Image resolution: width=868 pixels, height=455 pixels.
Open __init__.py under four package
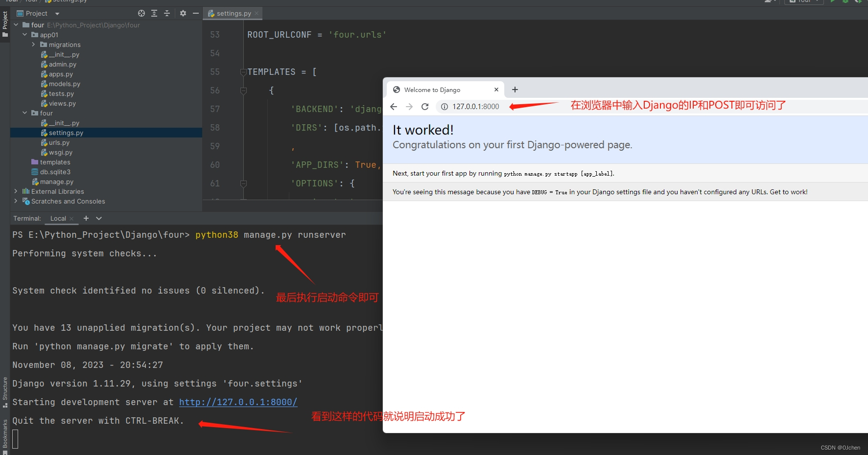click(60, 123)
